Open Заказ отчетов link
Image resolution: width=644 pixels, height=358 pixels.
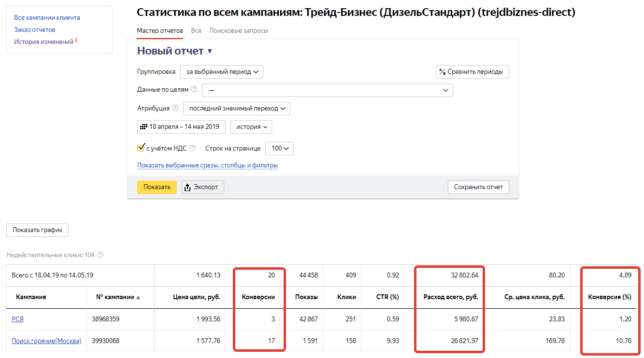34,29
